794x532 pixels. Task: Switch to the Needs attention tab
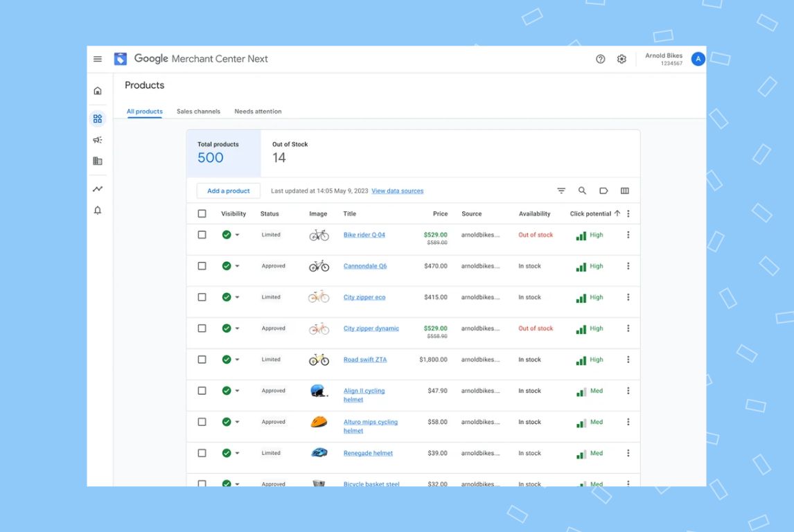pos(258,112)
